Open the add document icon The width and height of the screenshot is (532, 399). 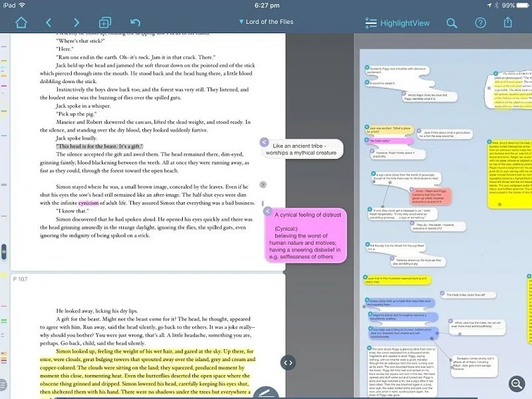click(x=105, y=23)
